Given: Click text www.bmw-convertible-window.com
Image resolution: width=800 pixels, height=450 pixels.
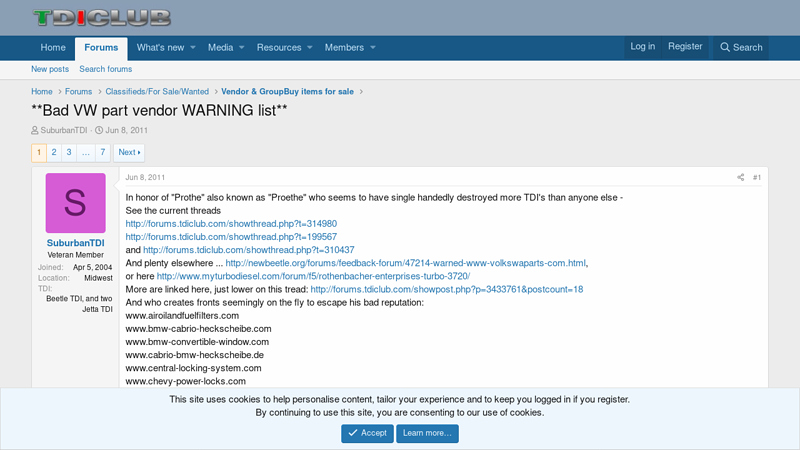Looking at the screenshot, I should point(197,342).
